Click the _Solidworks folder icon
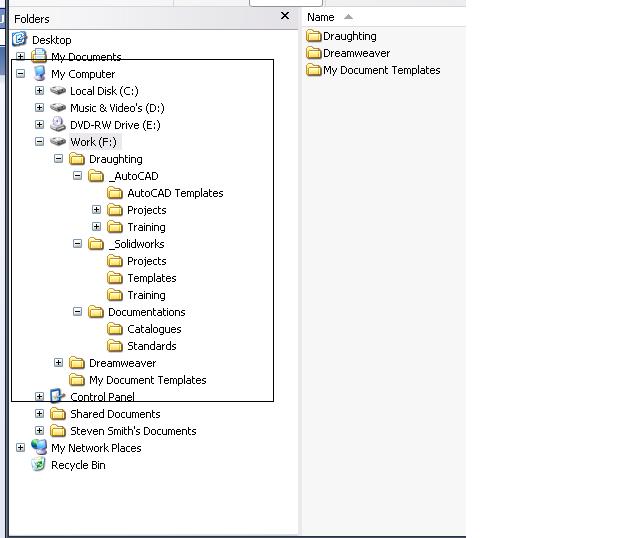The image size is (618, 538). 96,244
